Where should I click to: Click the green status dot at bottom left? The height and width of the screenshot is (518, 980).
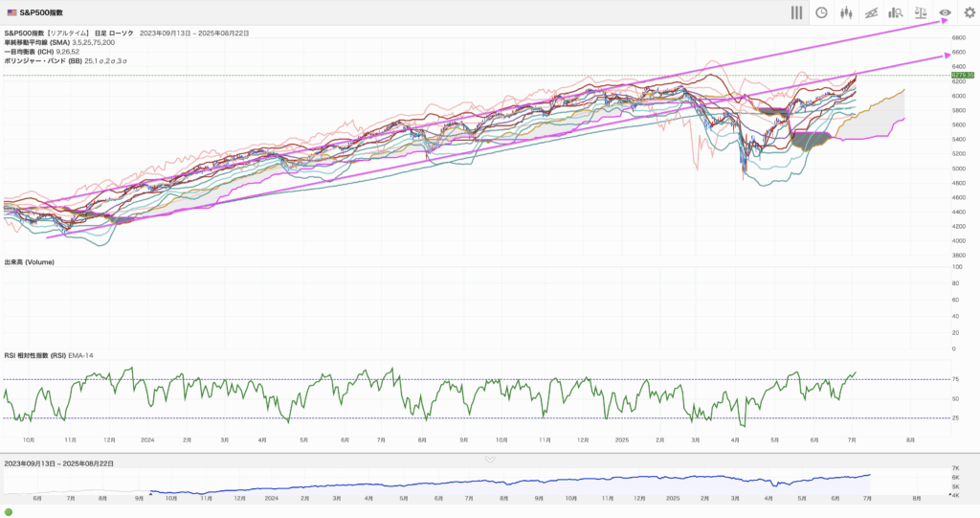click(9, 511)
